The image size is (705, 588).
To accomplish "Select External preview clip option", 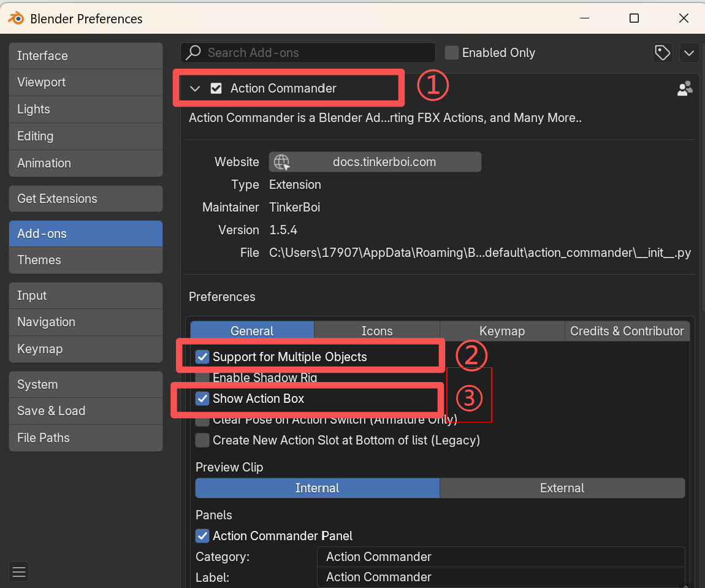I will tap(562, 488).
